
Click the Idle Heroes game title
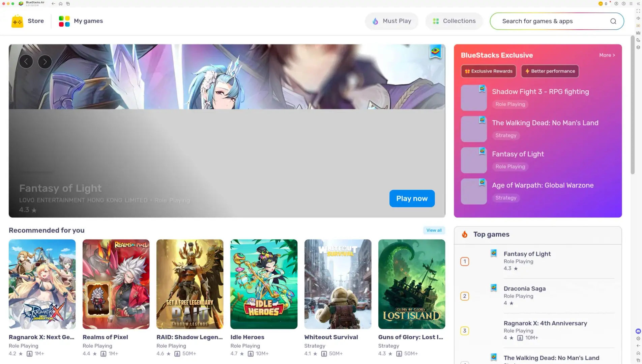tap(247, 337)
